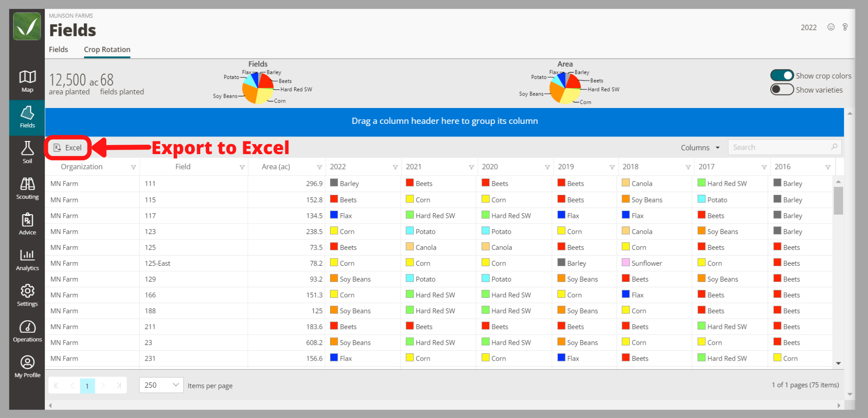Click area value 296.9
Image resolution: width=868 pixels, height=418 pixels.
pos(314,183)
